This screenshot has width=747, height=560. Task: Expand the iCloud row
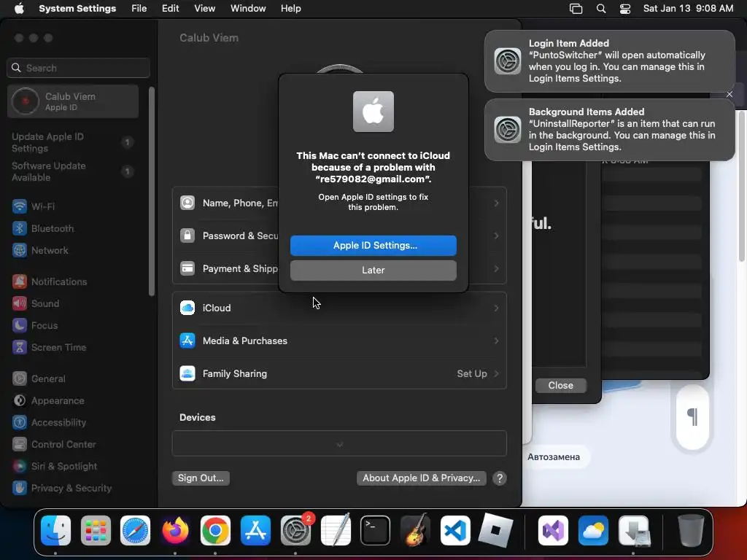click(339, 308)
